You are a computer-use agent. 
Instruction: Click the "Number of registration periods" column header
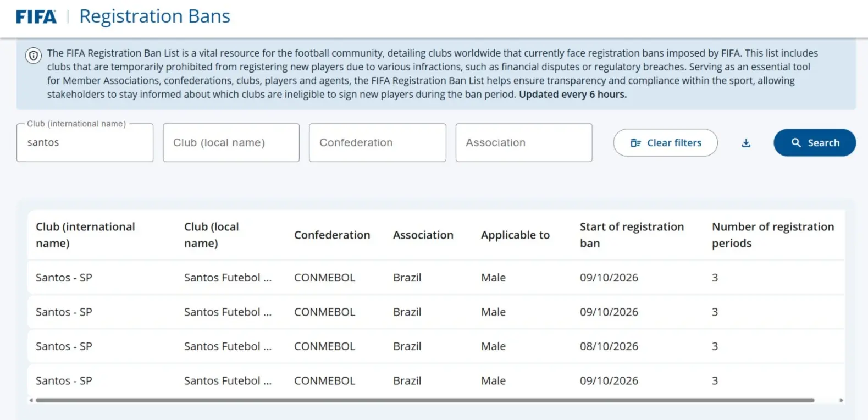click(x=773, y=235)
